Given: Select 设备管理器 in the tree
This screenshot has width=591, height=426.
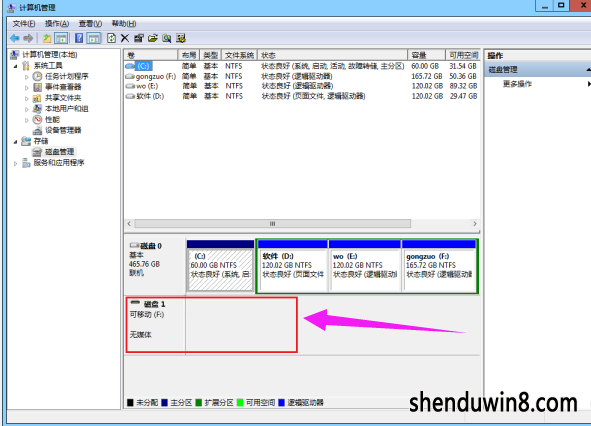Looking at the screenshot, I should [63, 130].
